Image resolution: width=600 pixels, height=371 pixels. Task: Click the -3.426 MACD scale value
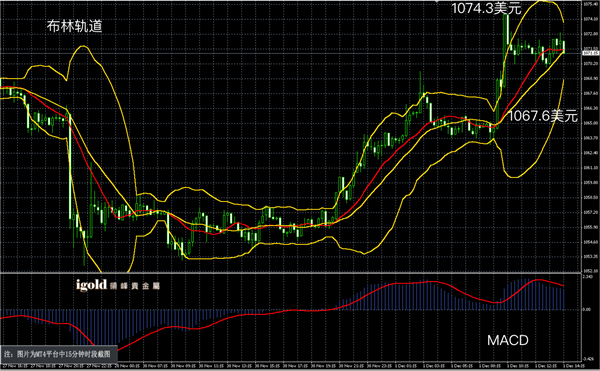click(x=587, y=359)
